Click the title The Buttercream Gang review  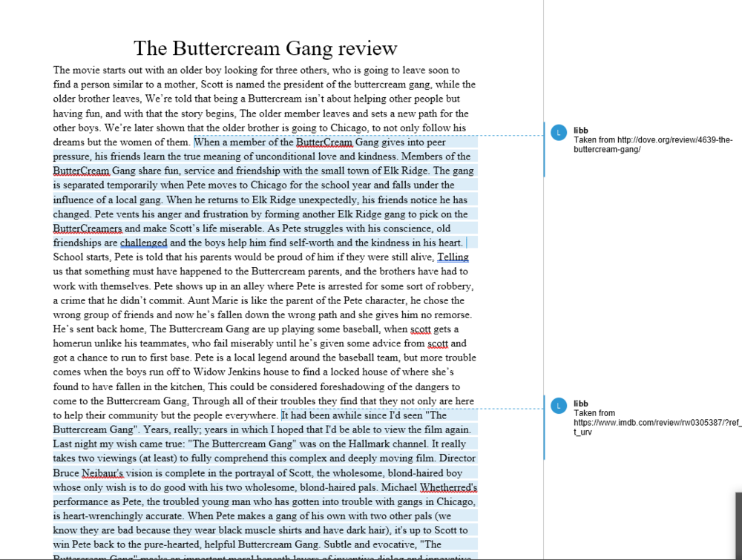tap(266, 48)
